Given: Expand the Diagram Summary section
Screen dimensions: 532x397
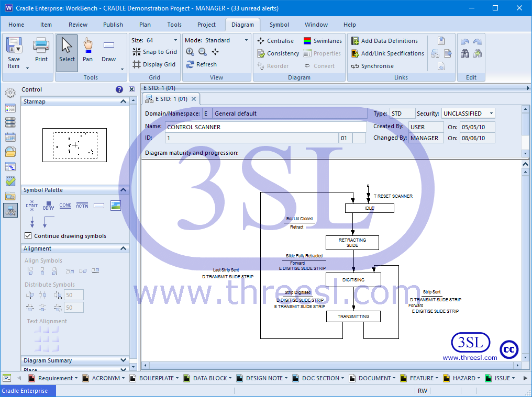Looking at the screenshot, I should point(123,360).
